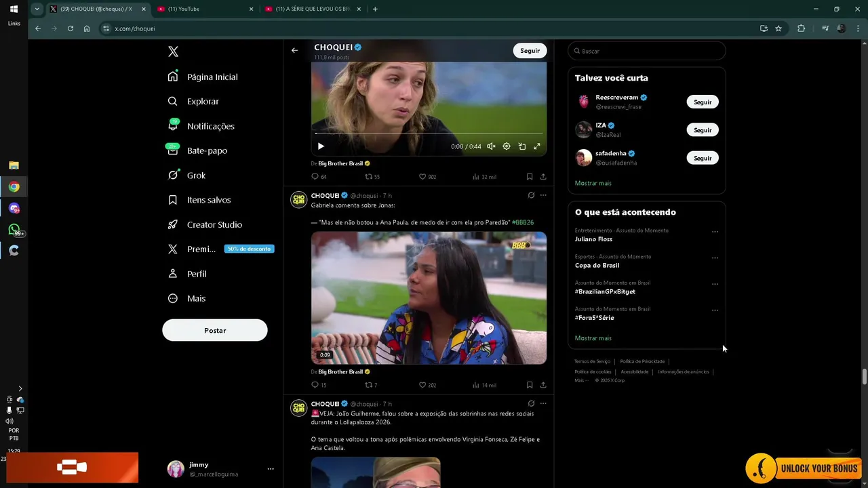This screenshot has height=488, width=868.
Task: Follow Reescreveram account
Action: coord(703,102)
